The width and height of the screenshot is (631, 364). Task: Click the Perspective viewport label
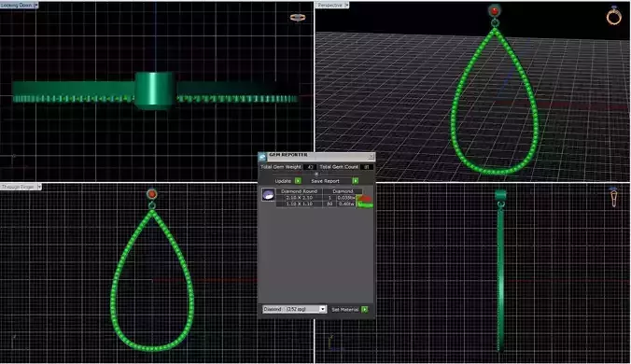[330, 6]
